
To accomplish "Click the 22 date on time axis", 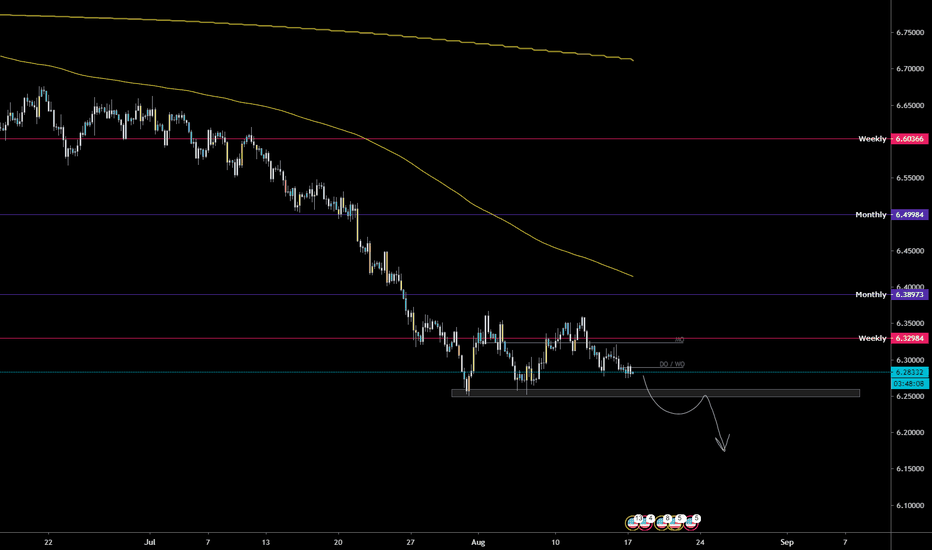I will pyautogui.click(x=48, y=542).
